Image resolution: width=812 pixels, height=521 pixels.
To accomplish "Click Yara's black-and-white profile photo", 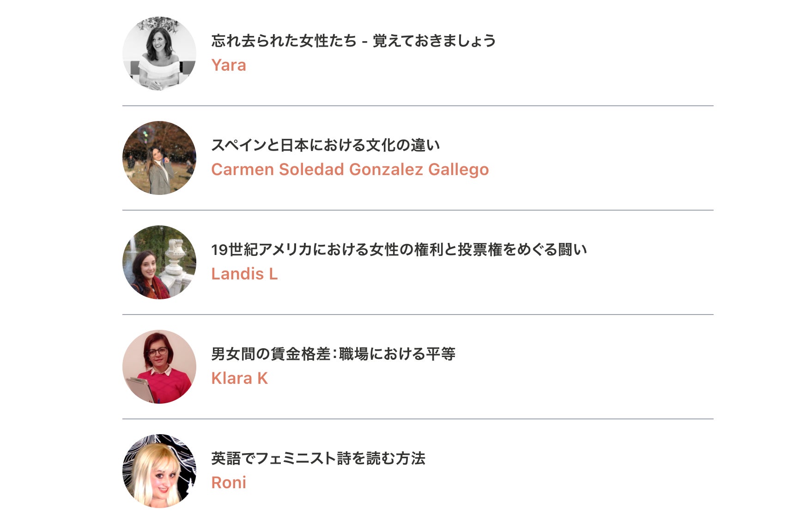I will point(159,54).
